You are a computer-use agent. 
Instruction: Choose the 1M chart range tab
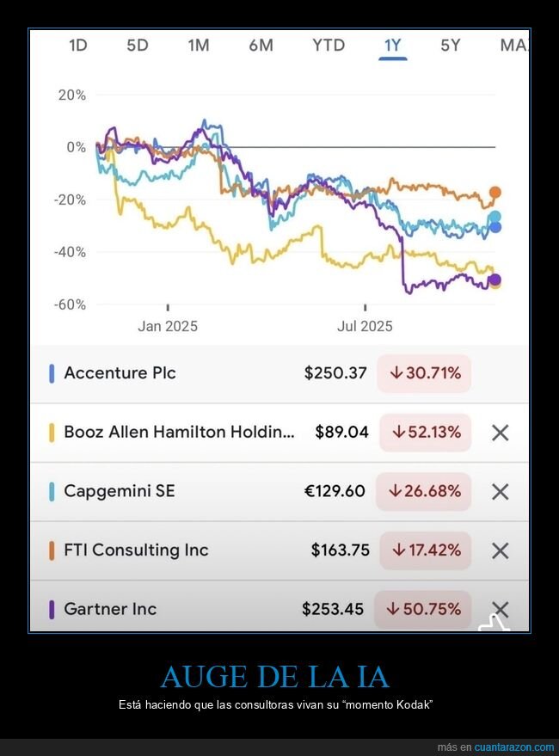[x=199, y=46]
